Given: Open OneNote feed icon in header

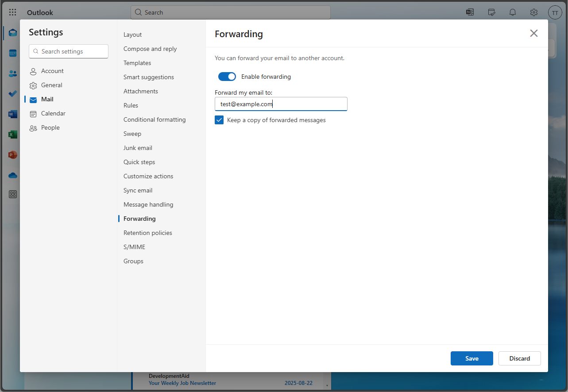Looking at the screenshot, I should coord(470,12).
